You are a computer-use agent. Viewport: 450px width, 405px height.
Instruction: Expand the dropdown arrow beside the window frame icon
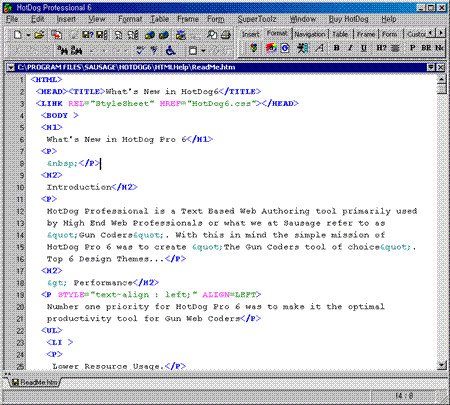click(x=203, y=51)
